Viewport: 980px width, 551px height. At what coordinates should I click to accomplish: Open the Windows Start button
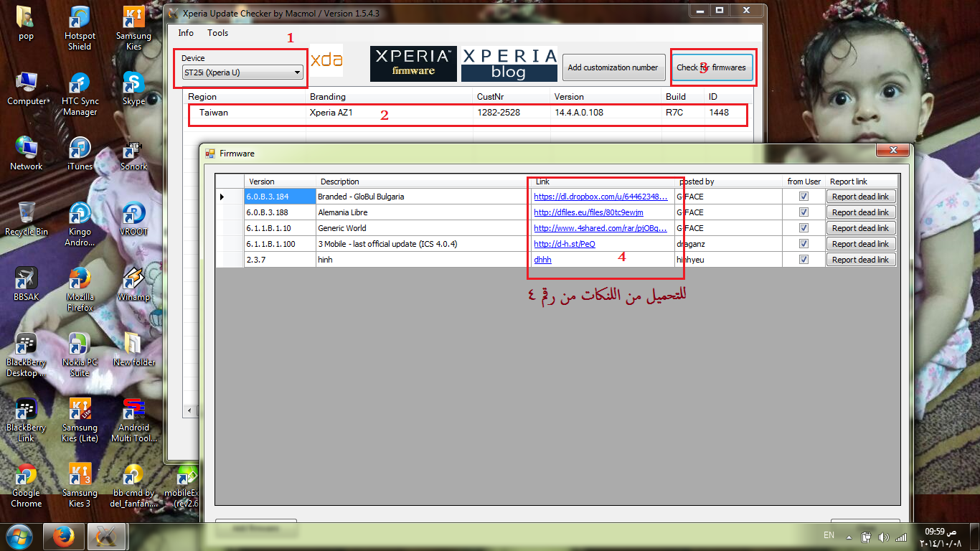point(19,536)
